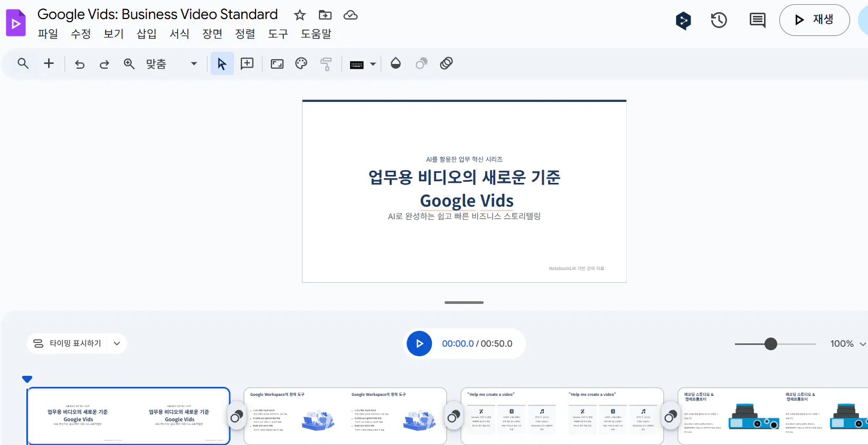Open version history clock icon
Screen dimensions: 868x445
(719, 21)
